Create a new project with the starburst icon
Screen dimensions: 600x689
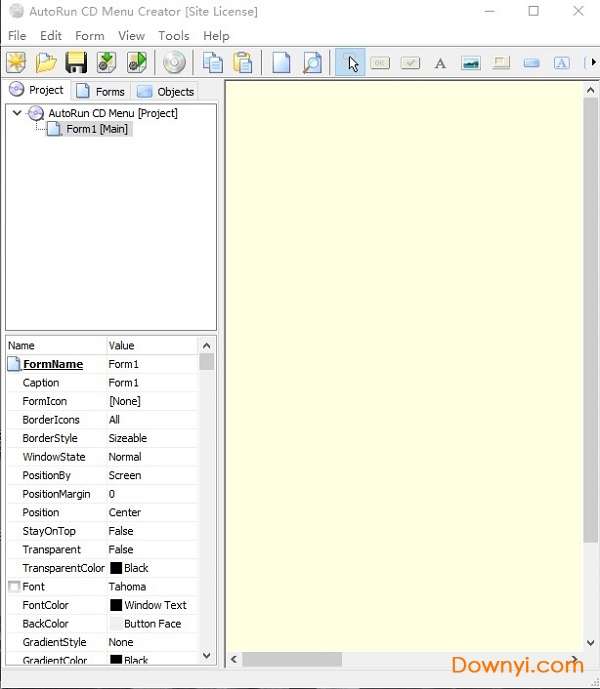point(16,62)
